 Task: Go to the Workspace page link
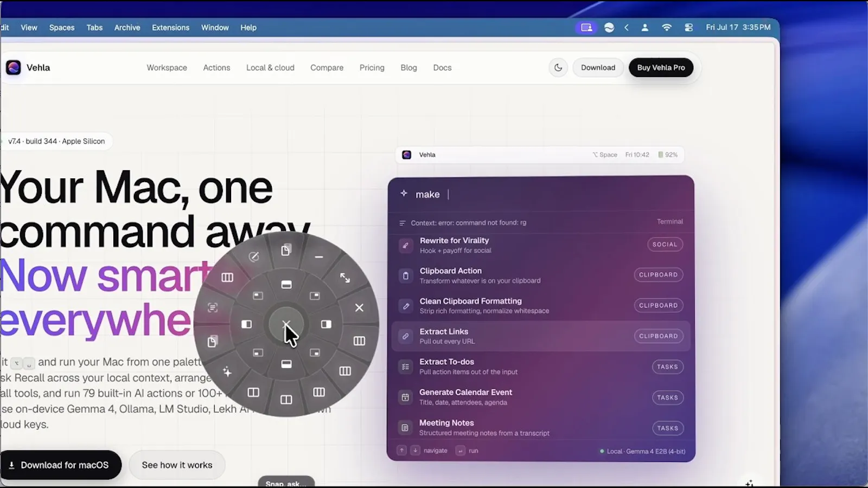167,68
